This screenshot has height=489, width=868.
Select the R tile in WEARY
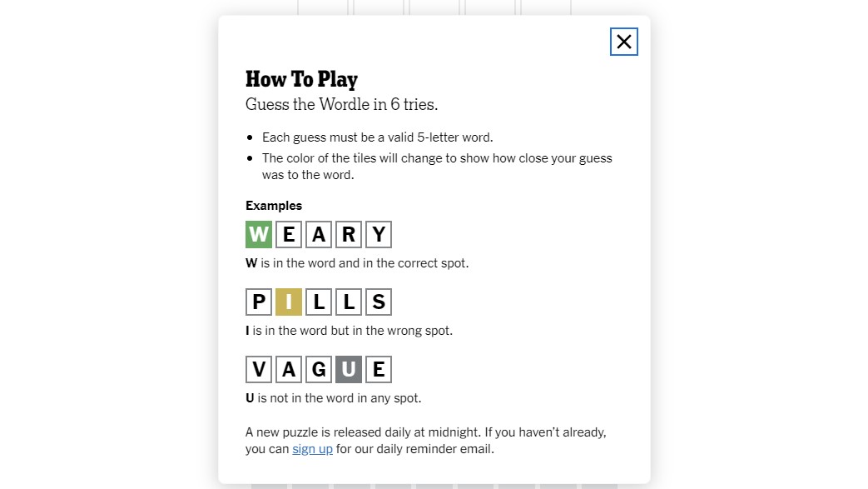click(x=349, y=235)
